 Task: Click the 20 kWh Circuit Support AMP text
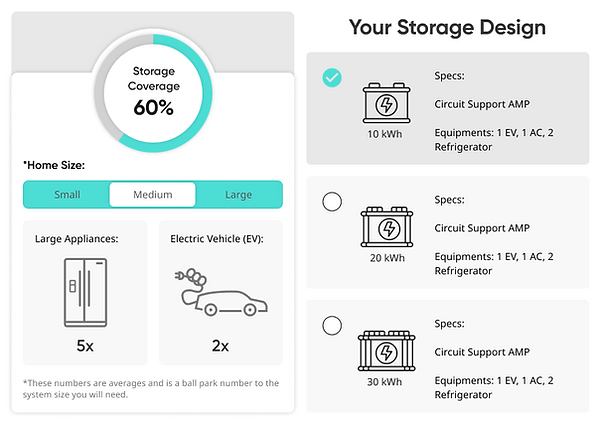pos(482,228)
